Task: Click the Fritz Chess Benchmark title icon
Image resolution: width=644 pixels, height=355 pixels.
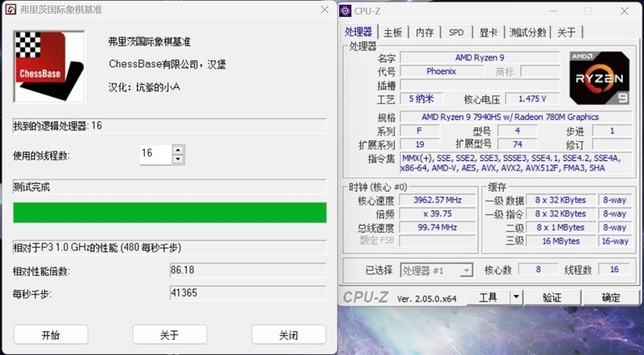Action: pyautogui.click(x=10, y=10)
